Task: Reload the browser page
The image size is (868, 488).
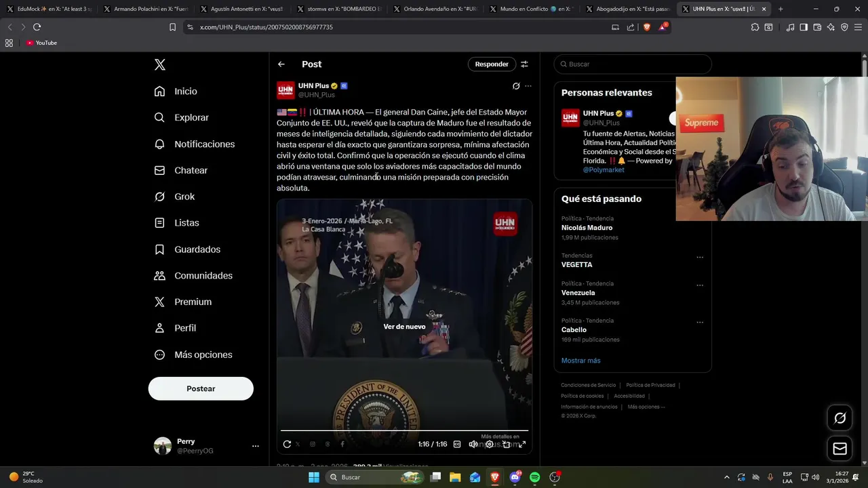Action: [37, 27]
